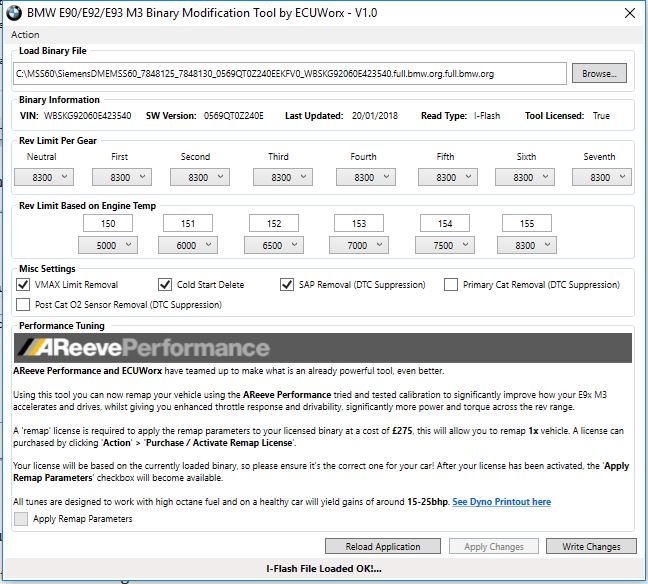648x584 pixels.
Task: Open the 8300 temp-based rev limit dropdown under 155
Action: [526, 245]
